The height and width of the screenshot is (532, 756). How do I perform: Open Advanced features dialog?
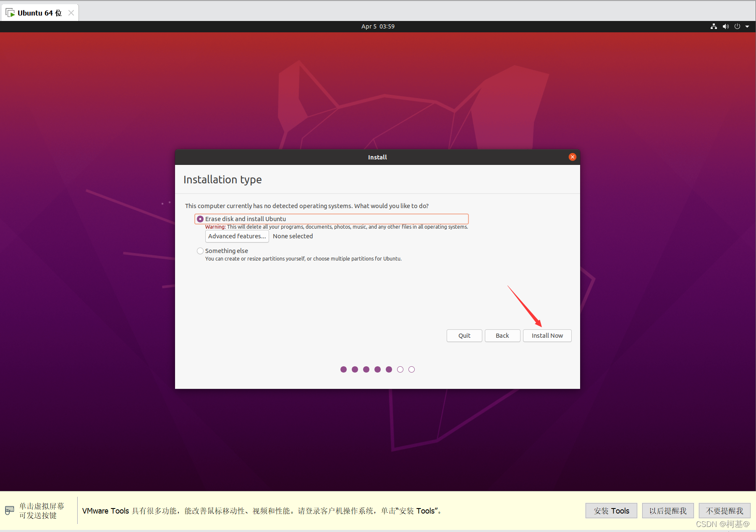237,236
